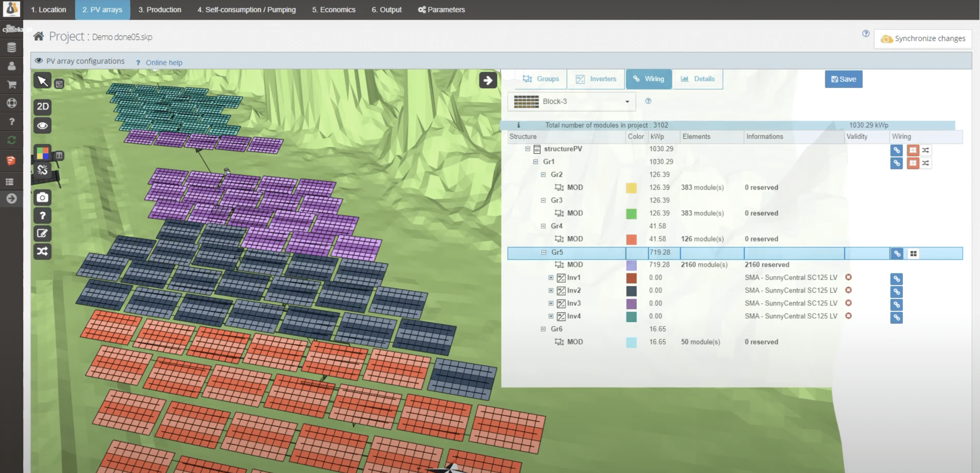Switch viewport to 2D view
980x473 pixels.
(42, 106)
